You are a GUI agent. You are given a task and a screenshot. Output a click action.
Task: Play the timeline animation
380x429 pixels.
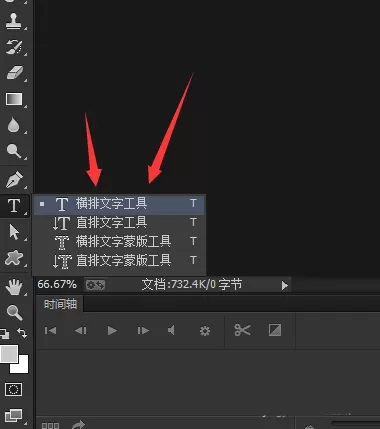pyautogui.click(x=112, y=330)
